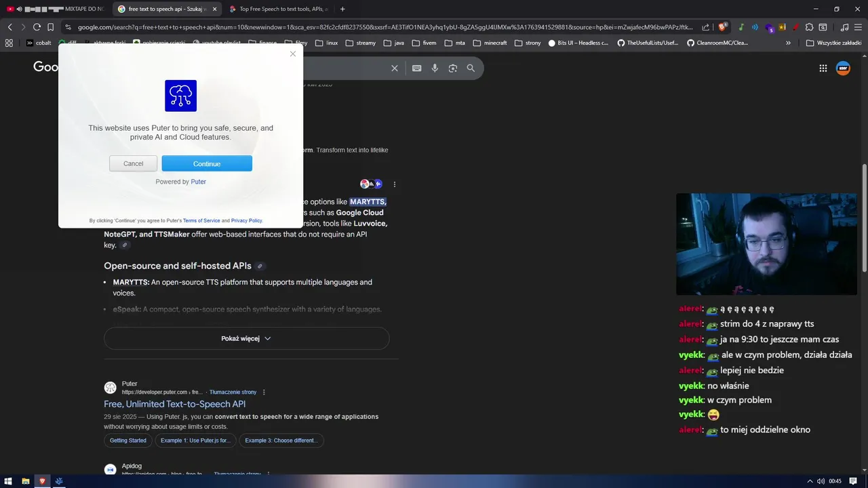Reload the current page
Viewport: 868px width, 488px height.
(x=37, y=27)
